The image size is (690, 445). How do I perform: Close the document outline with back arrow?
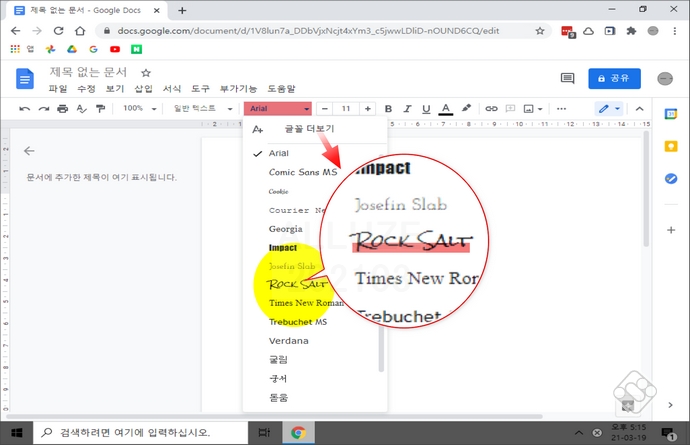(29, 151)
